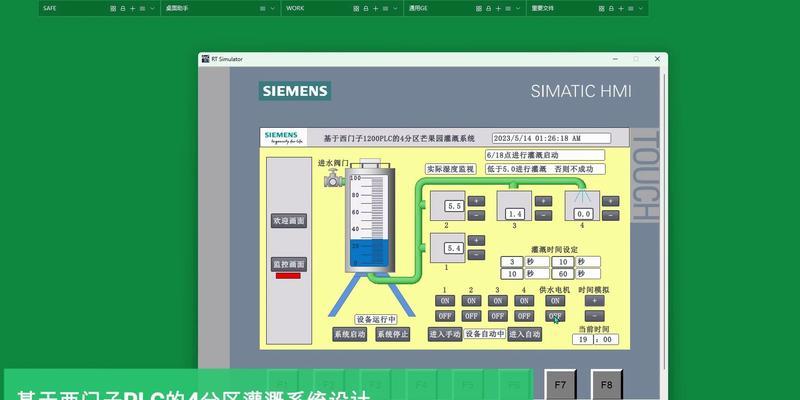Click the lock icon in 通用GE bar
The height and width of the screenshot is (400, 800).
click(488, 9)
